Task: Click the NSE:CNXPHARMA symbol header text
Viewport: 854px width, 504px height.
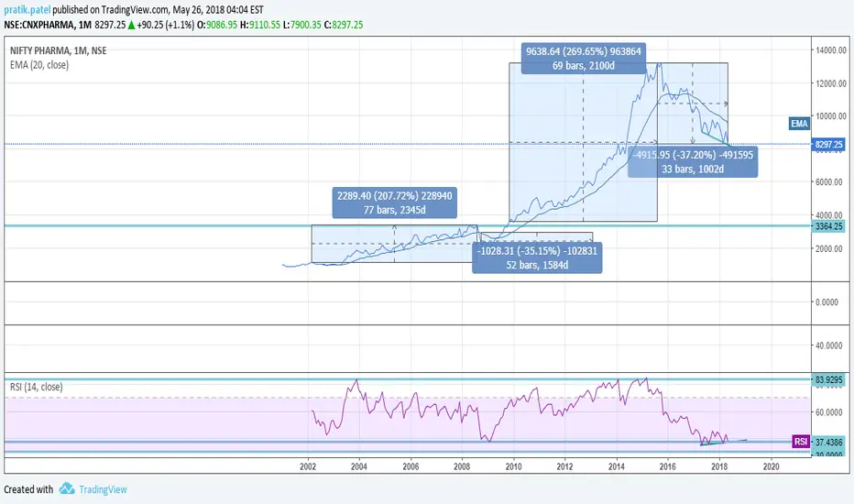Action: [39, 25]
